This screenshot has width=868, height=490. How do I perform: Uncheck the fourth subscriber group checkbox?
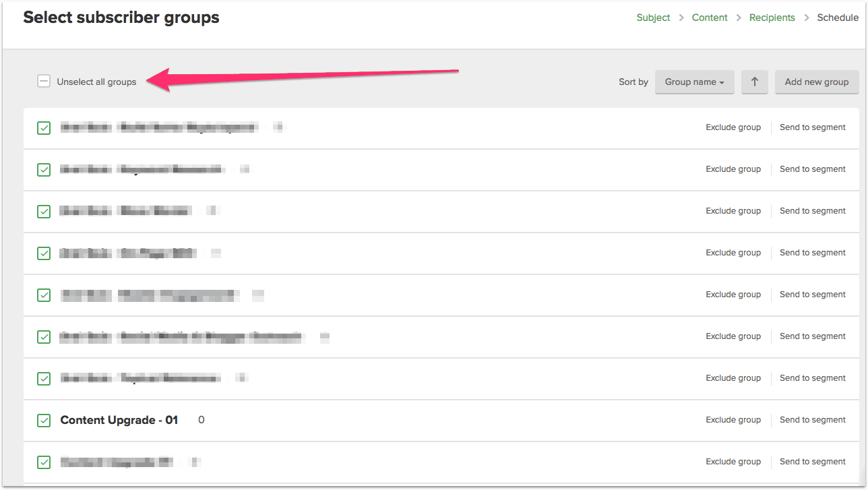44,253
